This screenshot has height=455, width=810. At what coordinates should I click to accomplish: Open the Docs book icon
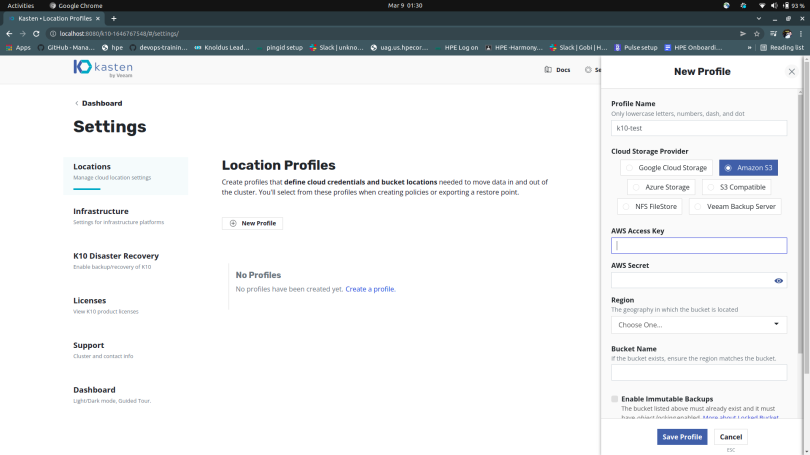click(x=548, y=70)
